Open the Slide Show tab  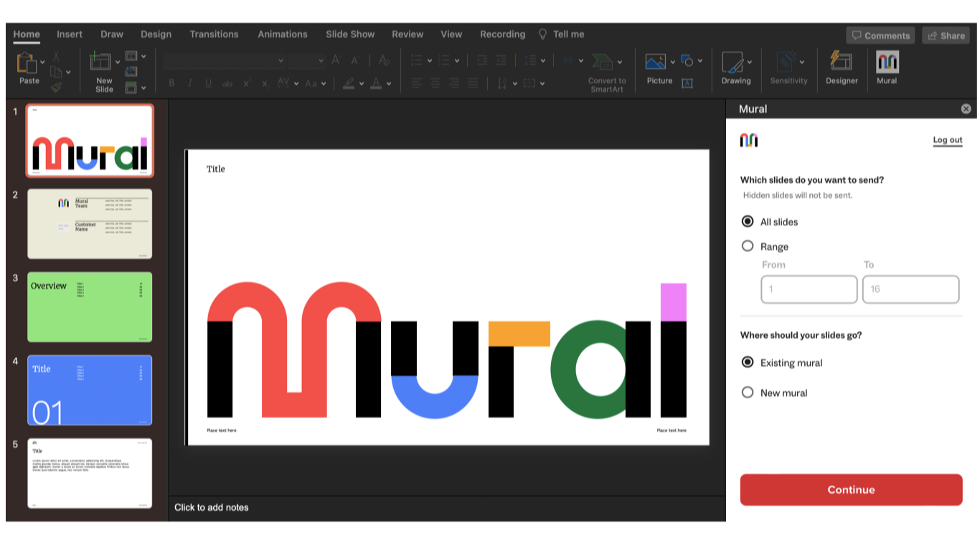(x=350, y=34)
